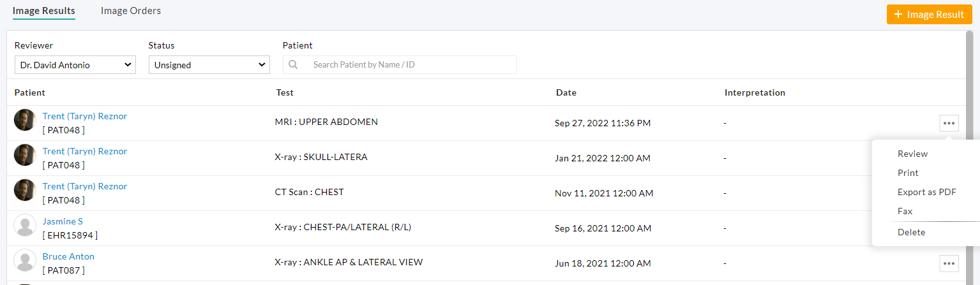Click Trent Reznor's avatar on MRI row
Screen dimensions: 980x285
click(x=25, y=120)
